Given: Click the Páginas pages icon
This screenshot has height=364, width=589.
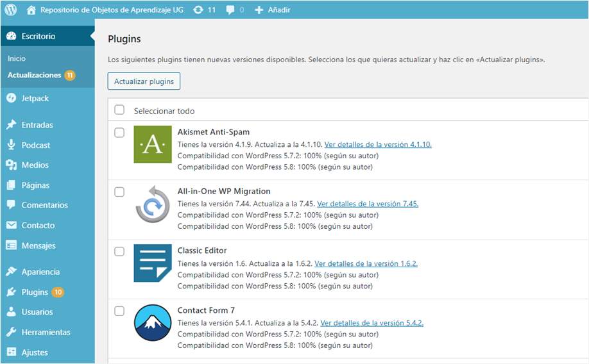Looking at the screenshot, I should (x=12, y=185).
